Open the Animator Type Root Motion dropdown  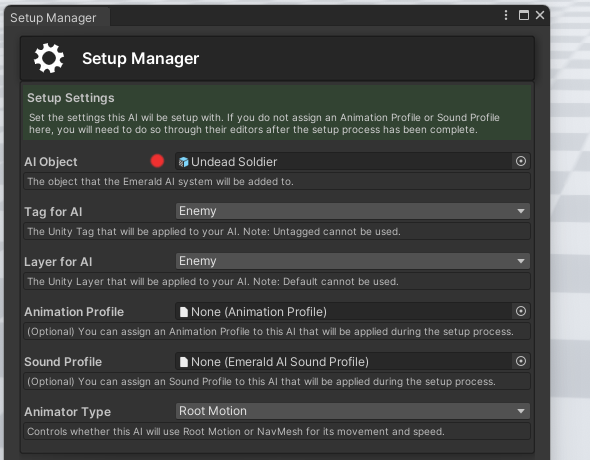(x=353, y=411)
